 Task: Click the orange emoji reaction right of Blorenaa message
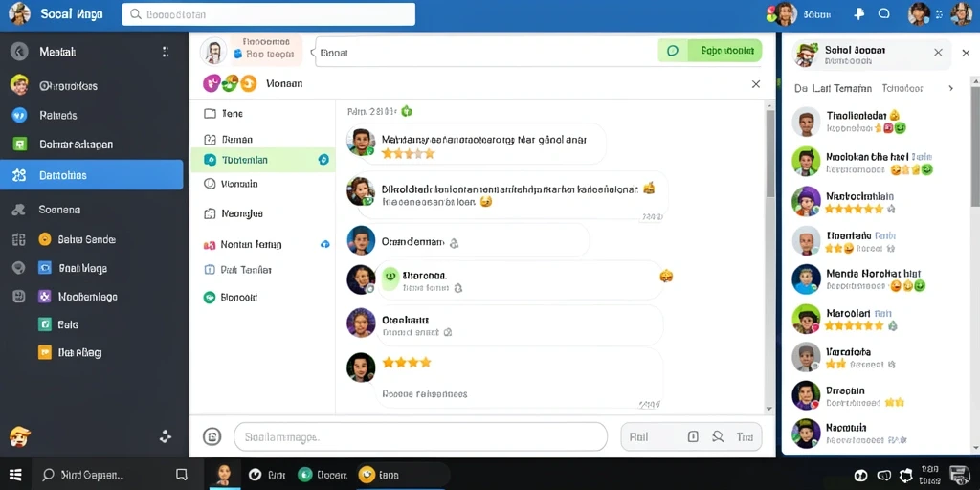666,276
